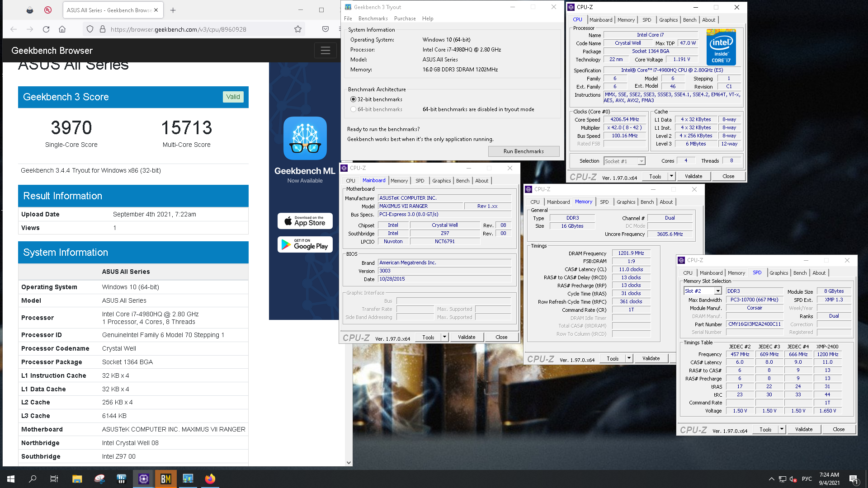
Task: Click the РУС language indicator
Action: (x=807, y=479)
